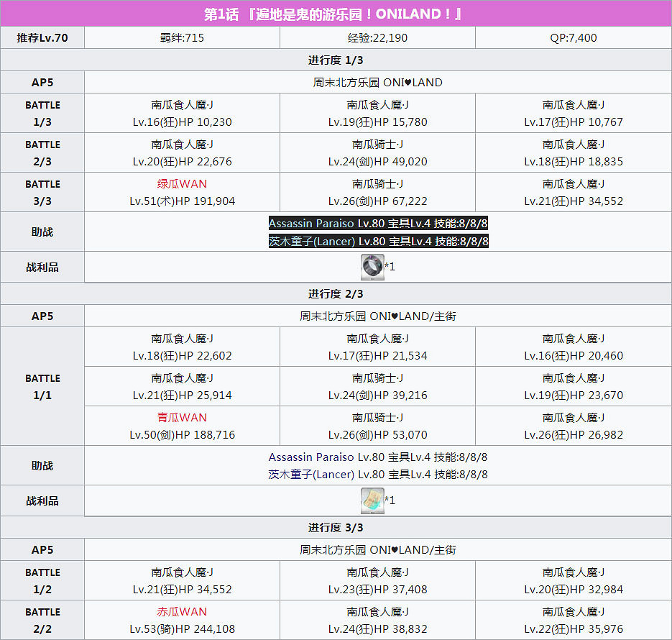Click the 推荐Lv.70 cell
The image size is (672, 640).
point(42,37)
